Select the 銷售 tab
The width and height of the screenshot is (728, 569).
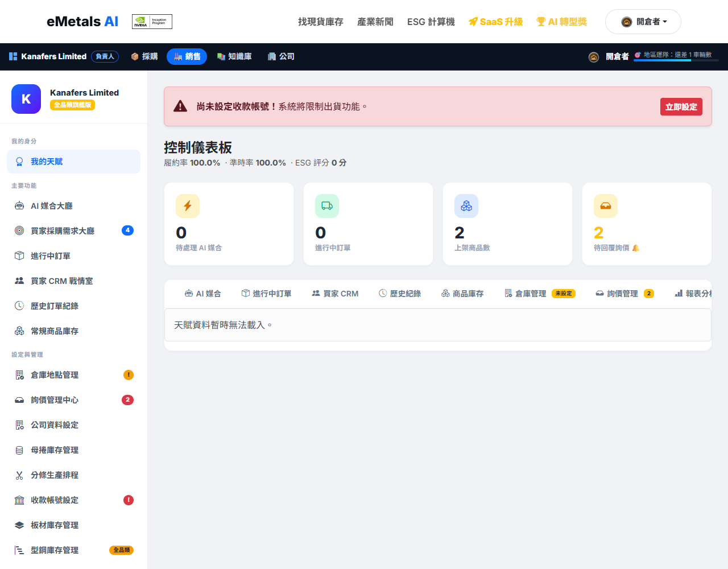(x=187, y=56)
